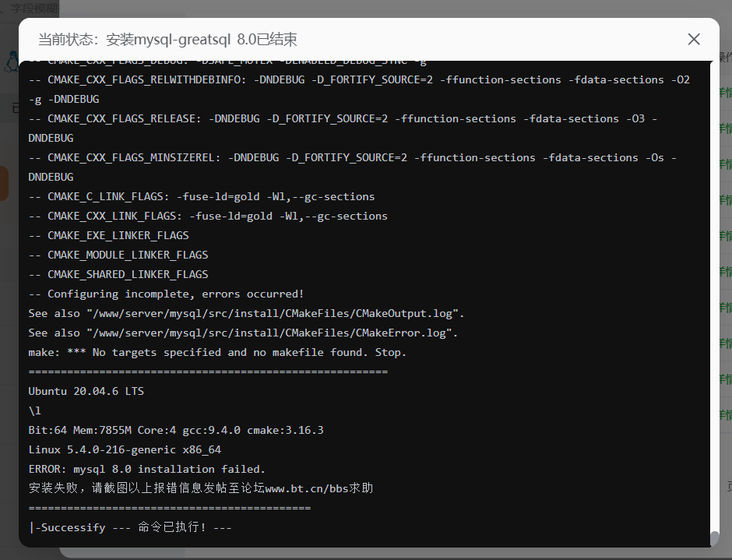This screenshot has height=560, width=732.
Task: Click the CMAKE_CXX_FLAGS_MINSIZEREL log line
Action: tap(353, 167)
